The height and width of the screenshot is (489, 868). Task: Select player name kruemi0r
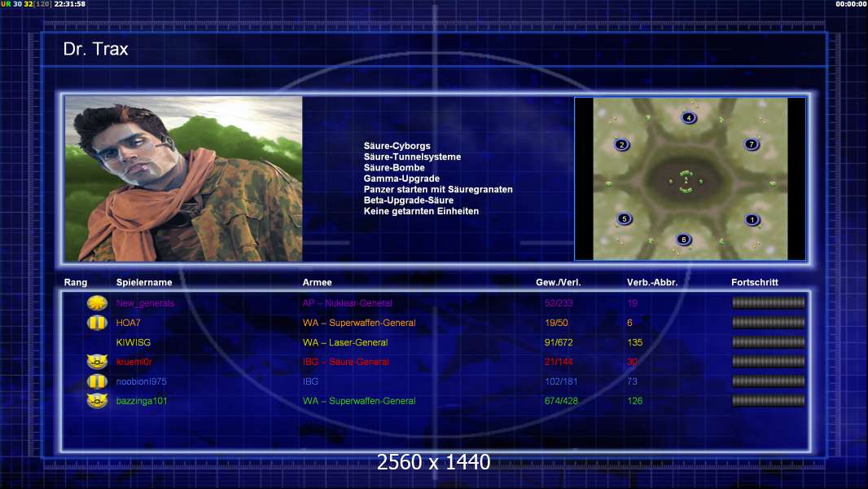coord(134,362)
